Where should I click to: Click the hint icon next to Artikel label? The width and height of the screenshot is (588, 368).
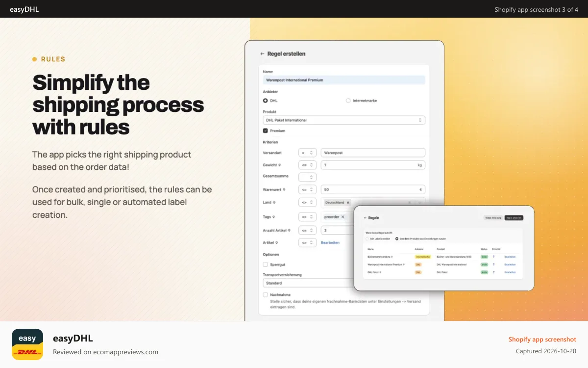pos(277,242)
